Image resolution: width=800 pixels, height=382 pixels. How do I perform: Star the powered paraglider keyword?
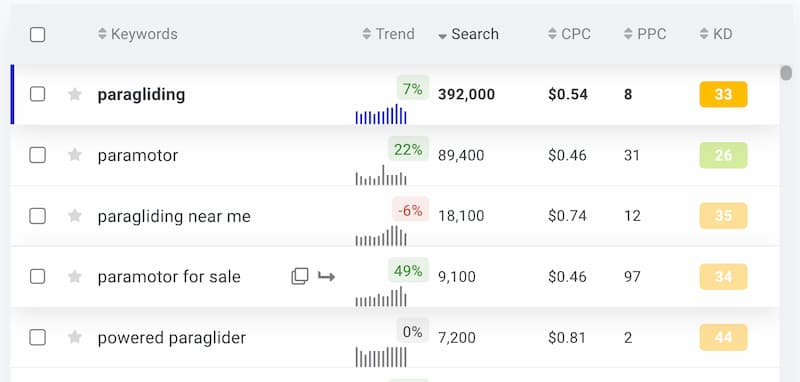tap(75, 337)
